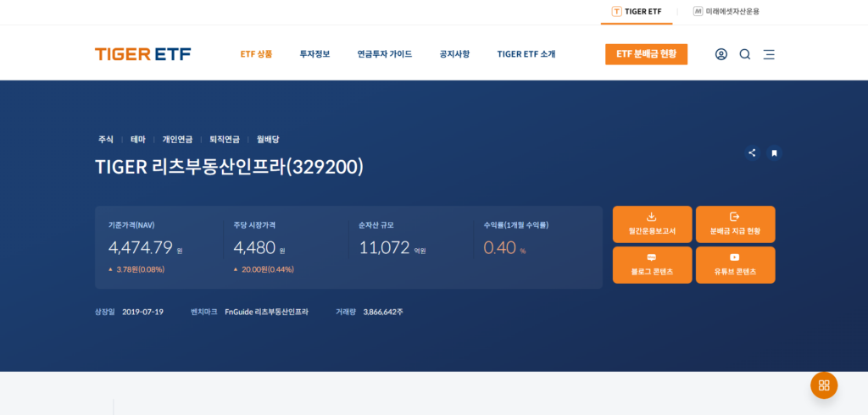Share this ETF page via share icon
This screenshot has height=415, width=868.
[x=752, y=153]
